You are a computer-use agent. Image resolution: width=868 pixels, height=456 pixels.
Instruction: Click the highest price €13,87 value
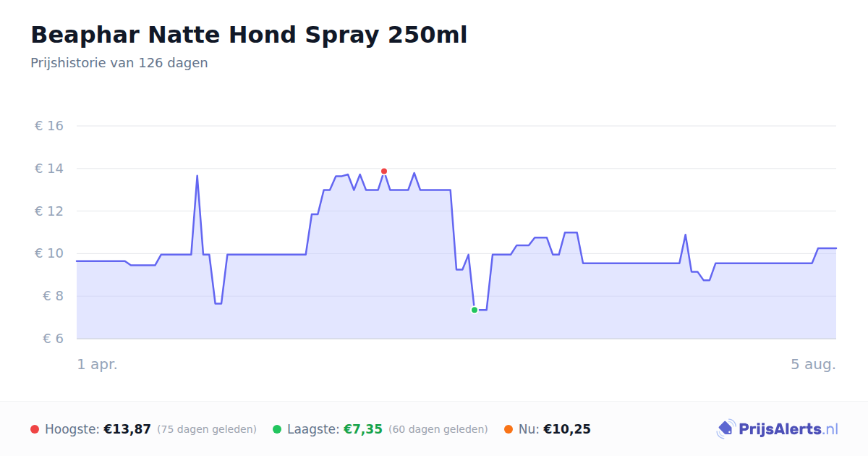[x=127, y=429]
